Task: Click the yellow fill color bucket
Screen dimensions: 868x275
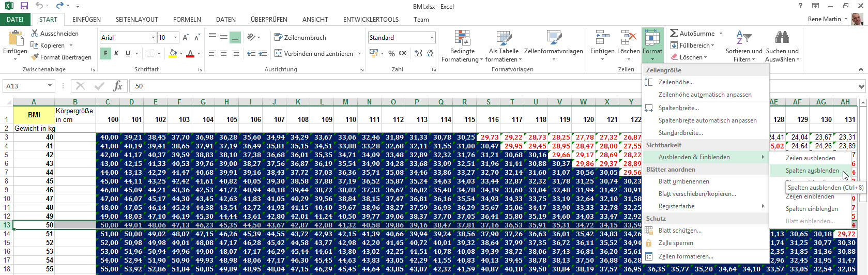Action: 173,53
